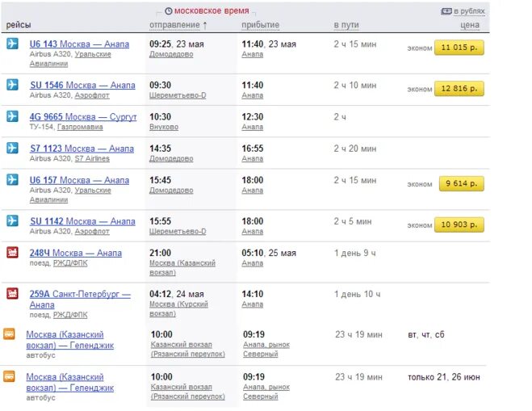Open S7 1123 Москва — Анапа flight

[x=82, y=149]
